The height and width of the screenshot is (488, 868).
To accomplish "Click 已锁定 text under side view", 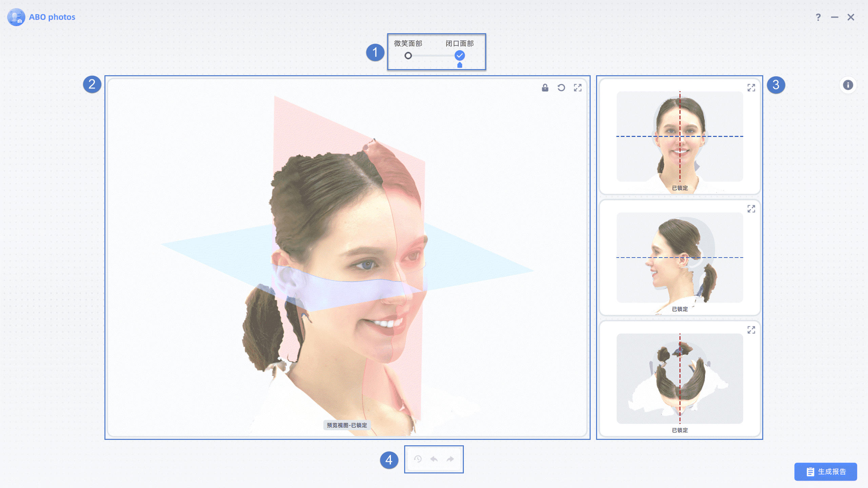I will click(680, 309).
